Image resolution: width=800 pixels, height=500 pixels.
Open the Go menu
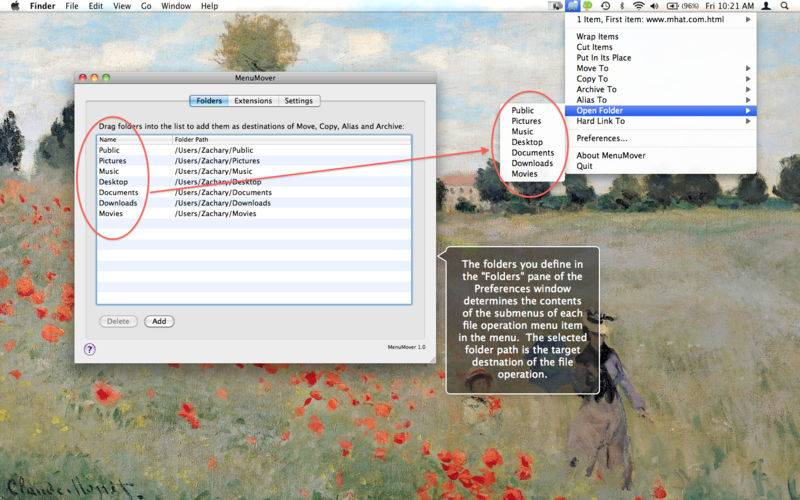146,6
